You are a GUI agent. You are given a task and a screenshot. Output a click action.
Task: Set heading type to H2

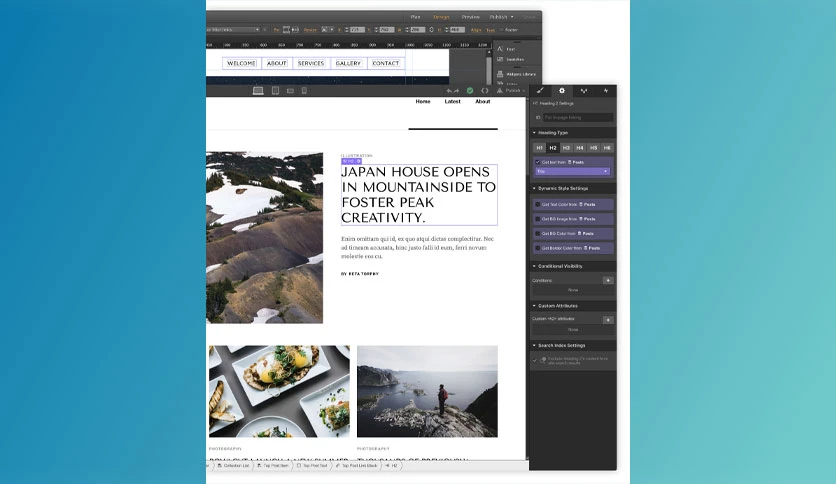coord(553,148)
